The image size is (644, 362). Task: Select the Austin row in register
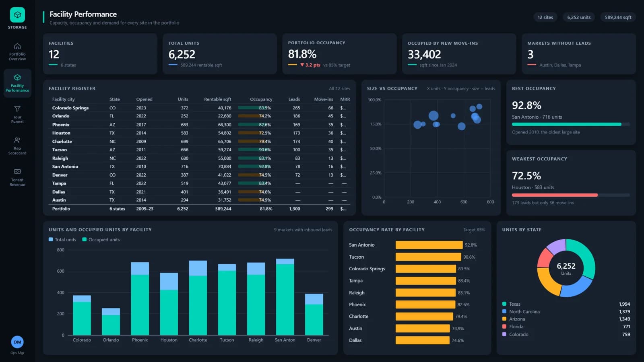[199, 200]
